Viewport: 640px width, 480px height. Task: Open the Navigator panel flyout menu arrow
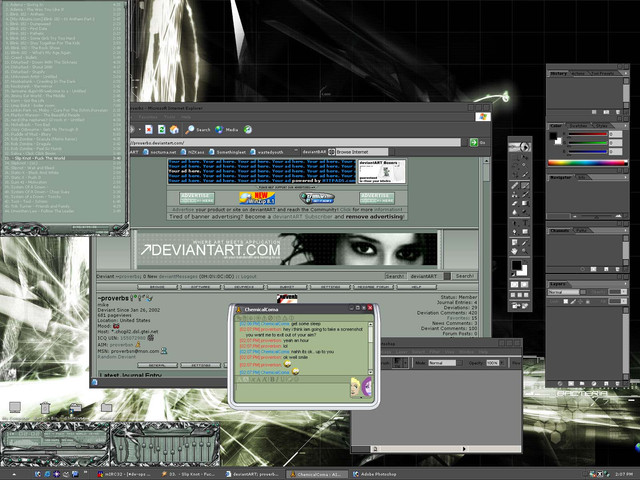(626, 177)
